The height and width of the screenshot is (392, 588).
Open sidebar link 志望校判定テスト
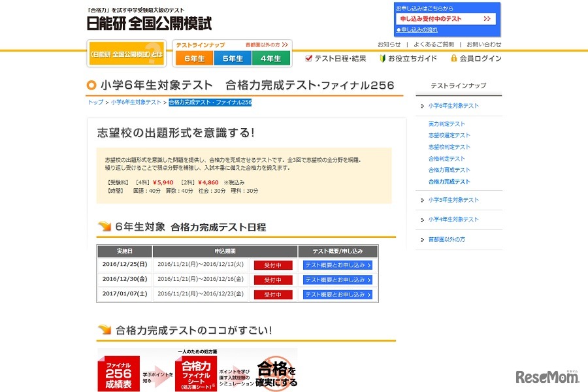[449, 147]
